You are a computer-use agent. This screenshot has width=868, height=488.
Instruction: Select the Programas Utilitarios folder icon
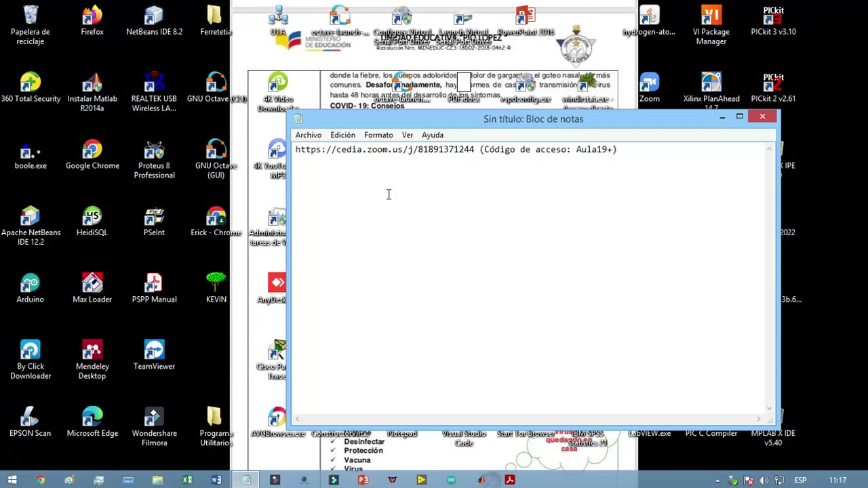pyautogui.click(x=216, y=427)
